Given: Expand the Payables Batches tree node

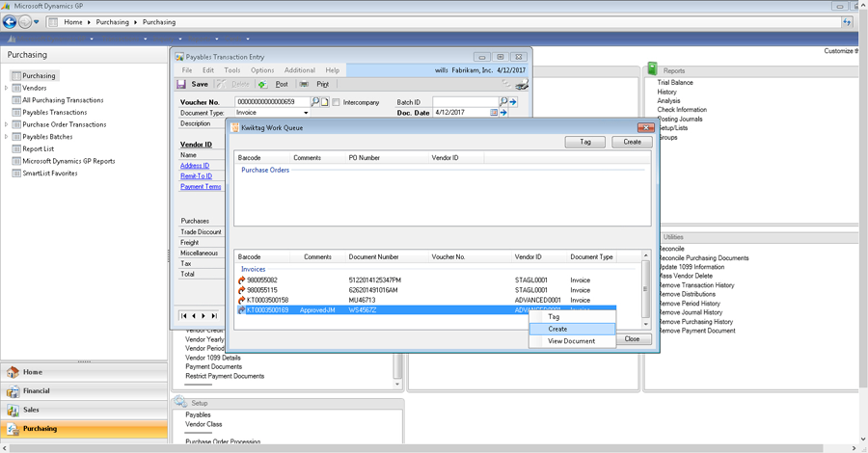Looking at the screenshot, I should (x=6, y=137).
